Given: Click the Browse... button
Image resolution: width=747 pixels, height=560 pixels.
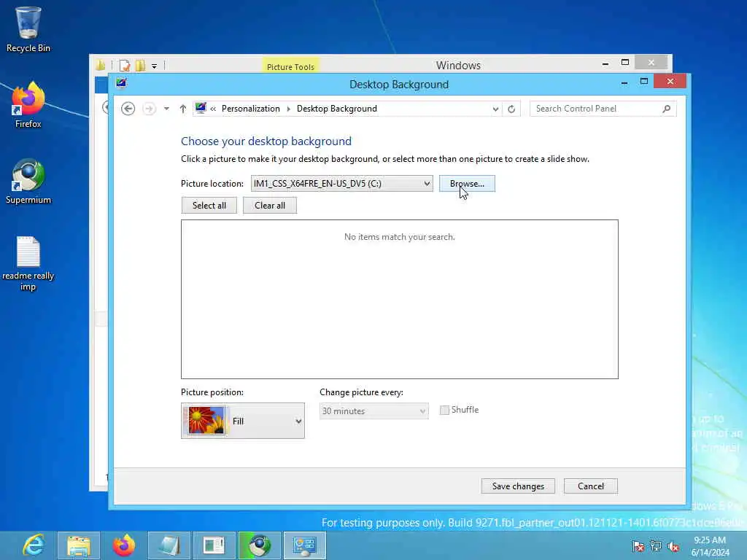Looking at the screenshot, I should [x=467, y=183].
